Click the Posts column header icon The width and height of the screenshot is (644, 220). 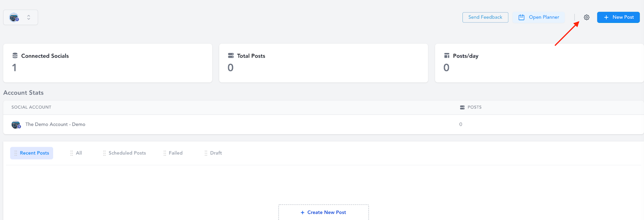pyautogui.click(x=462, y=107)
